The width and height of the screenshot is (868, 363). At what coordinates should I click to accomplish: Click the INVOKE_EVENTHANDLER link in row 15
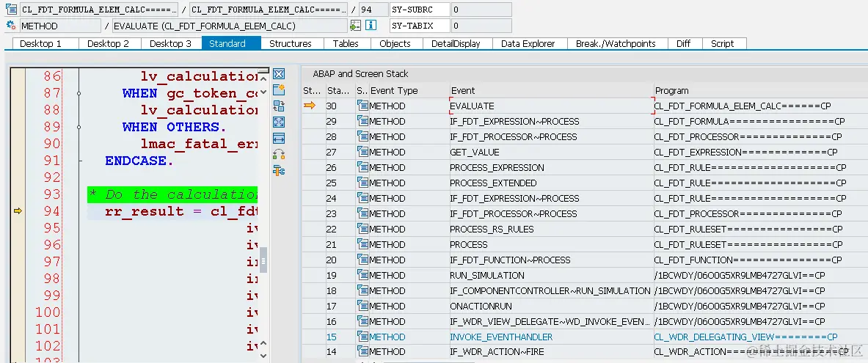[x=501, y=337]
